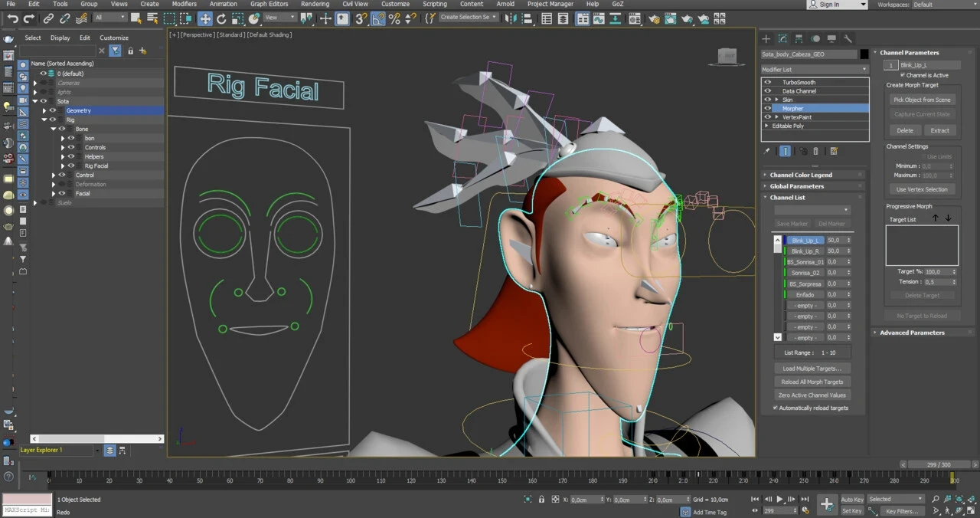Toggle 'Channel is Active' checkbox
Viewport: 980px width, 518px height.
coord(903,75)
